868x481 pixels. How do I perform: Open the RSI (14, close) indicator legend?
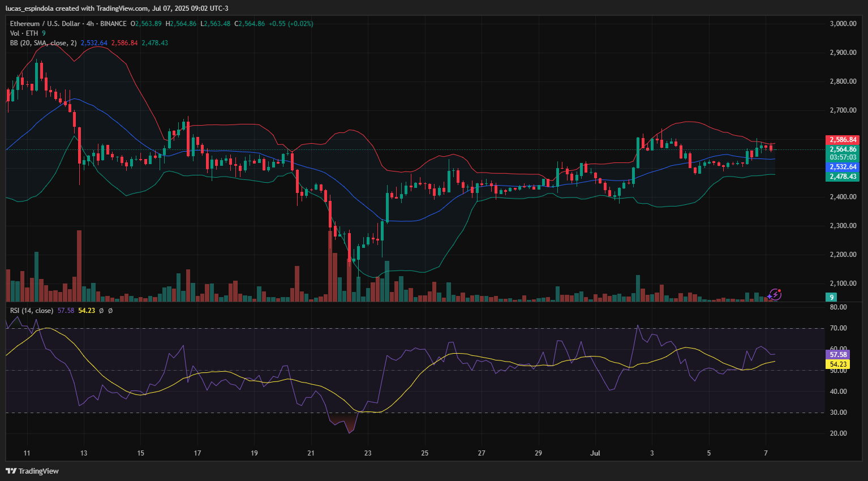point(32,311)
